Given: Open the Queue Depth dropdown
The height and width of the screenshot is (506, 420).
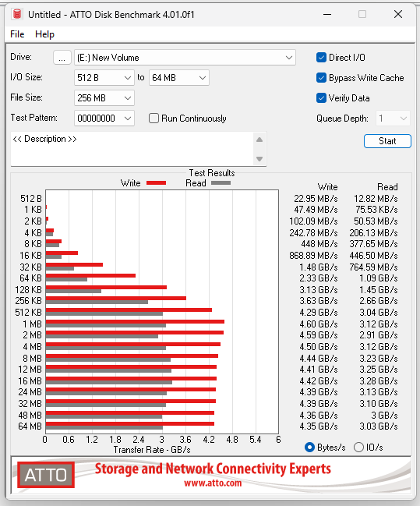Looking at the screenshot, I should (393, 119).
